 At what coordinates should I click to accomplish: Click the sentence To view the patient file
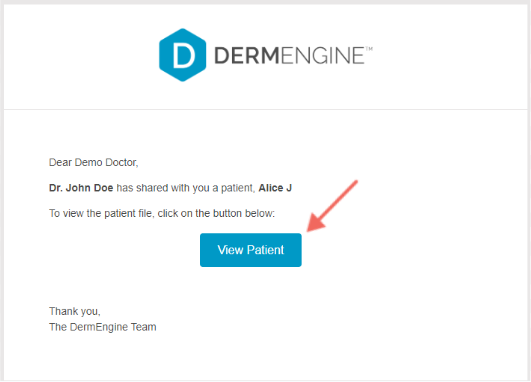(162, 213)
